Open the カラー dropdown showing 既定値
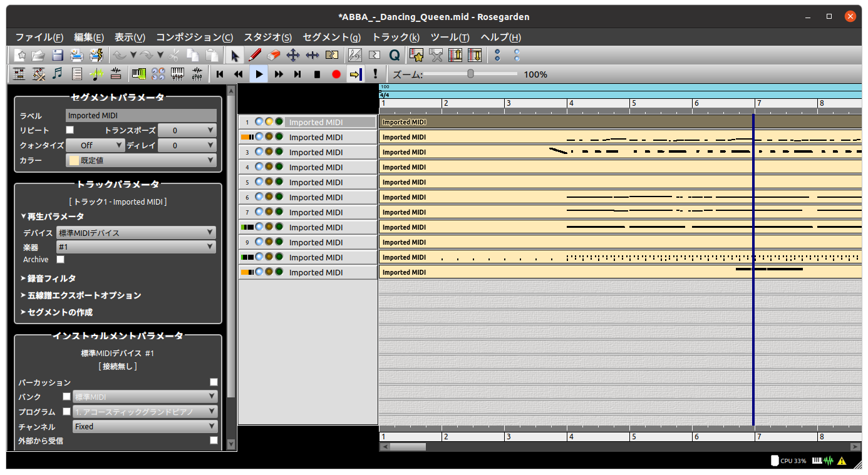Screen dimensions: 868x475 click(x=141, y=160)
